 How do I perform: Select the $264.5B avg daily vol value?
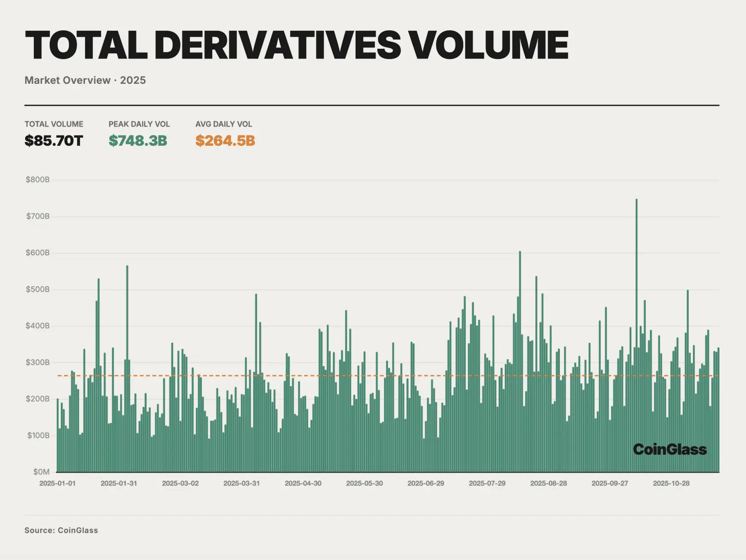coord(225,141)
